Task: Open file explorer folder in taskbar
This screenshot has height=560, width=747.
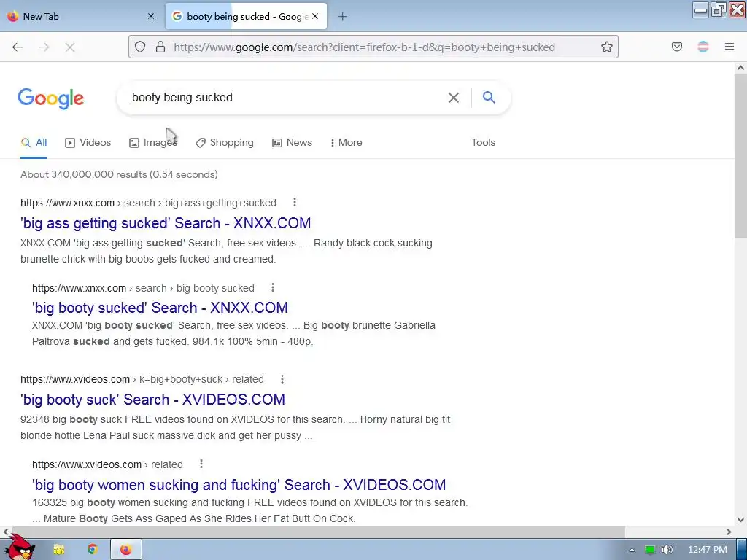Action: coord(59,550)
